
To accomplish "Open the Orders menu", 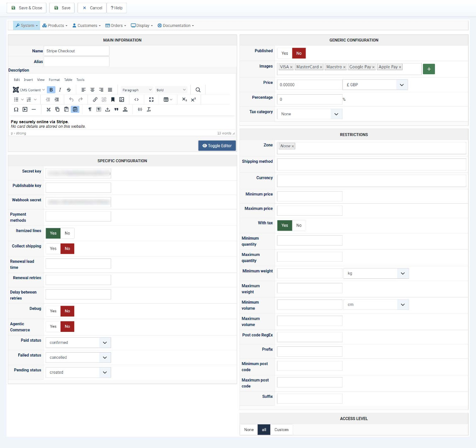I will click(116, 26).
